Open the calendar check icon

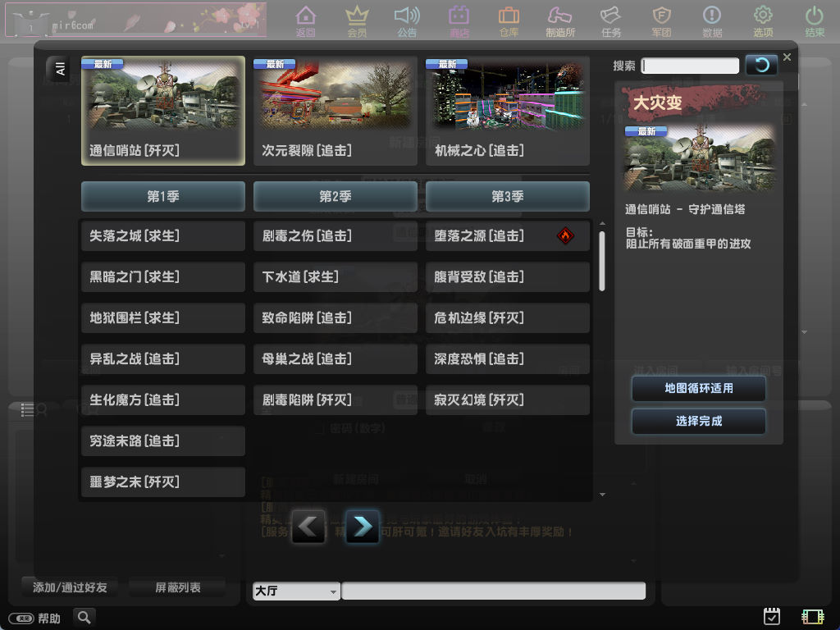coord(771,617)
